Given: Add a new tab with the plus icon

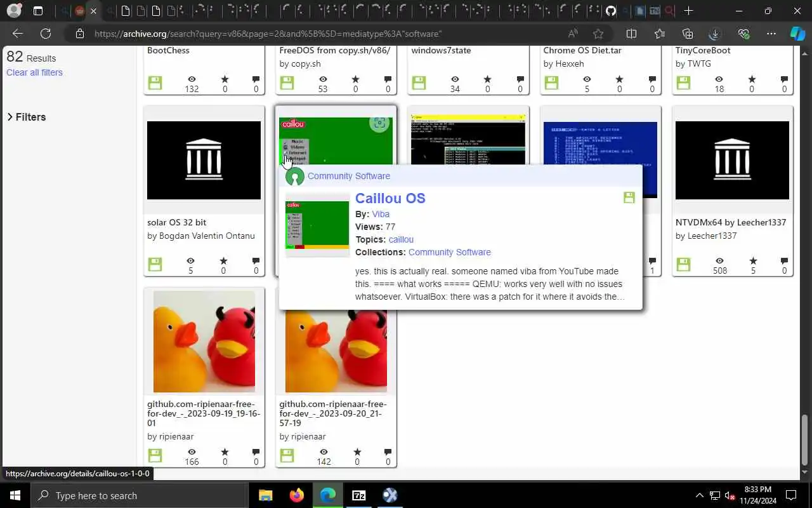Looking at the screenshot, I should [689, 11].
